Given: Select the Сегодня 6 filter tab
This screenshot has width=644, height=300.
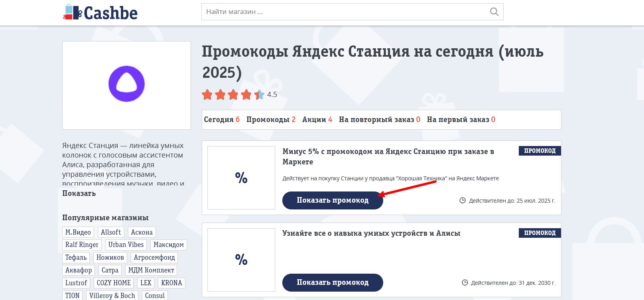Looking at the screenshot, I should coord(222,120).
